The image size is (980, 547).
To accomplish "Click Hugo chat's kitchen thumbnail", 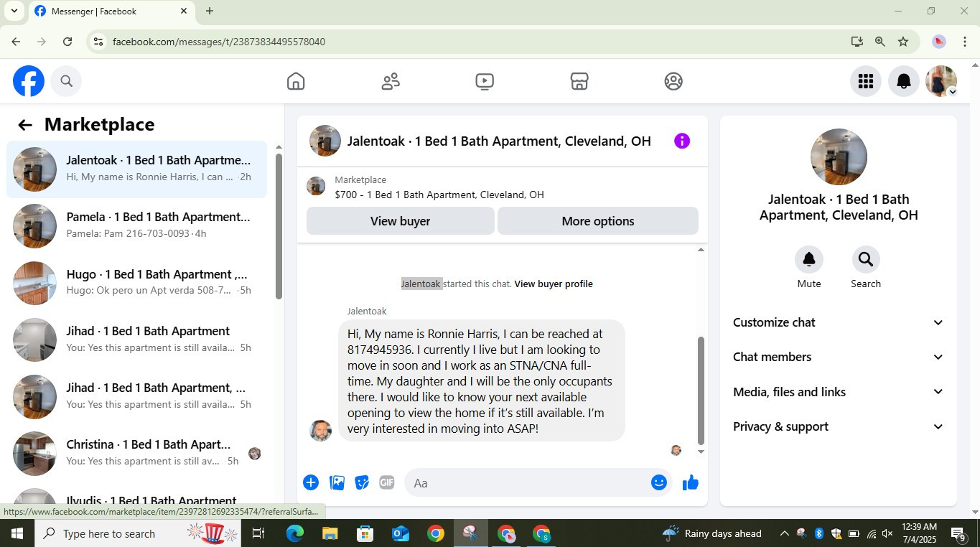I will [x=34, y=283].
